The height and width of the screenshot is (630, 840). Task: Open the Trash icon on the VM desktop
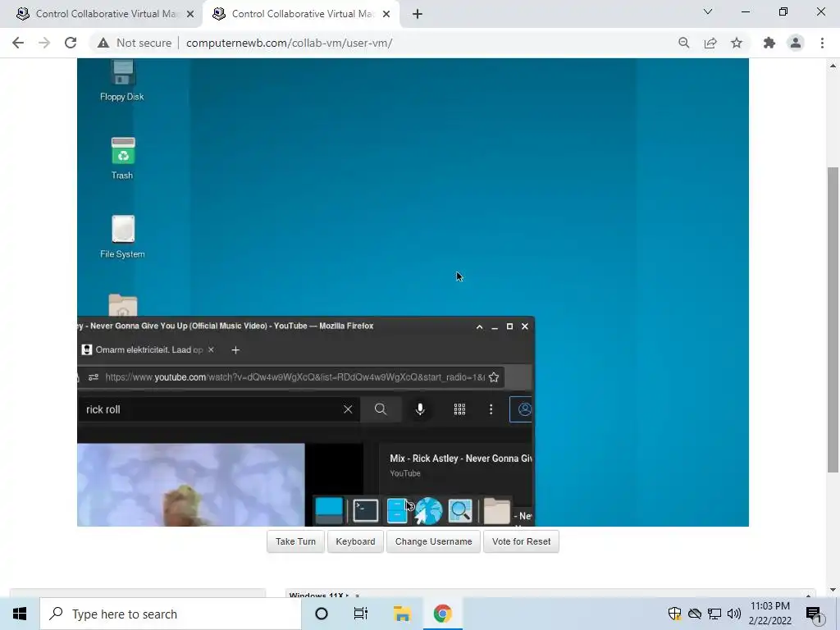pos(123,158)
